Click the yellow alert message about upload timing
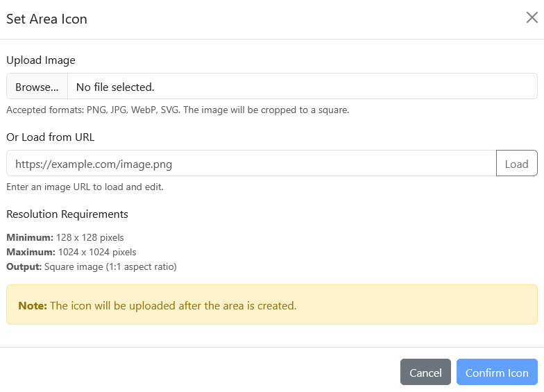Image resolution: width=544 pixels, height=392 pixels. (173, 305)
